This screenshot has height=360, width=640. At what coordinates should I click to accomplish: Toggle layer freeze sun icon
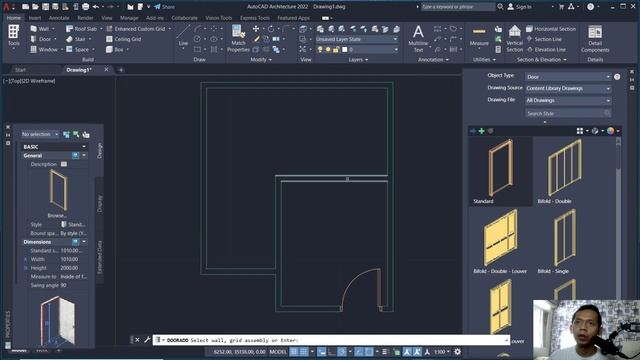coord(328,49)
